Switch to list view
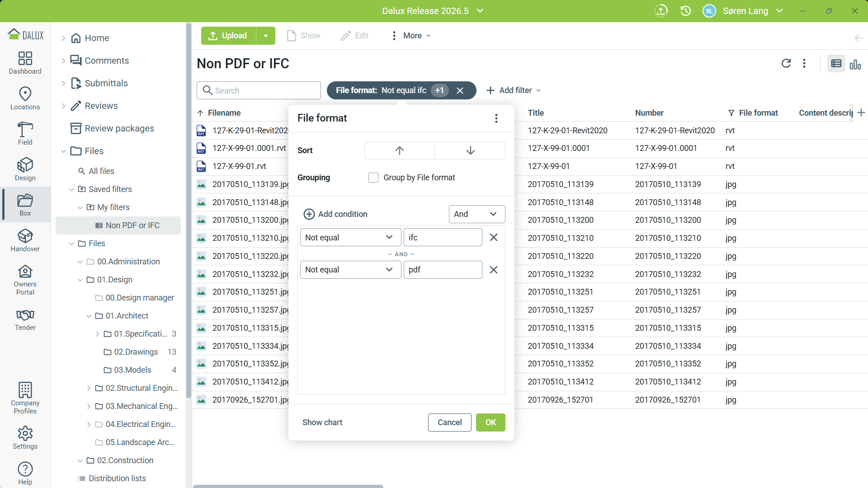The width and height of the screenshot is (868, 488). pos(836,64)
